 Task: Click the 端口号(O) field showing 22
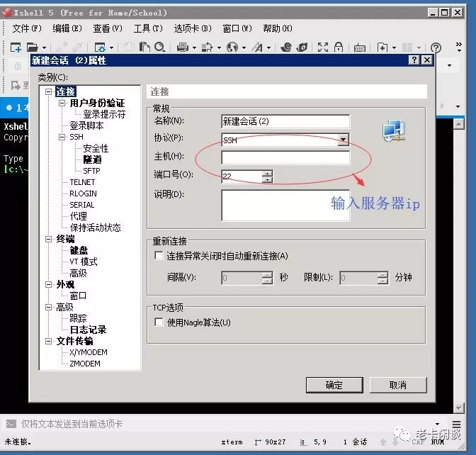pos(242,176)
